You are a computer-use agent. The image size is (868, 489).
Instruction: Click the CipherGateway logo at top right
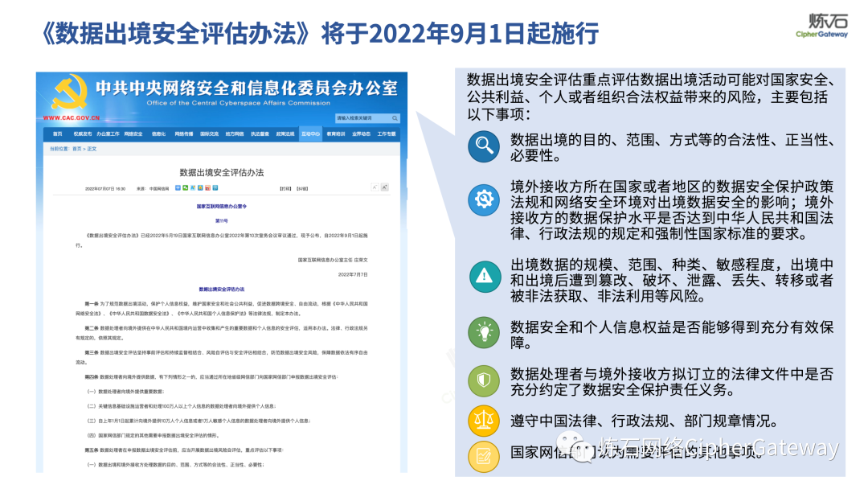[821, 26]
